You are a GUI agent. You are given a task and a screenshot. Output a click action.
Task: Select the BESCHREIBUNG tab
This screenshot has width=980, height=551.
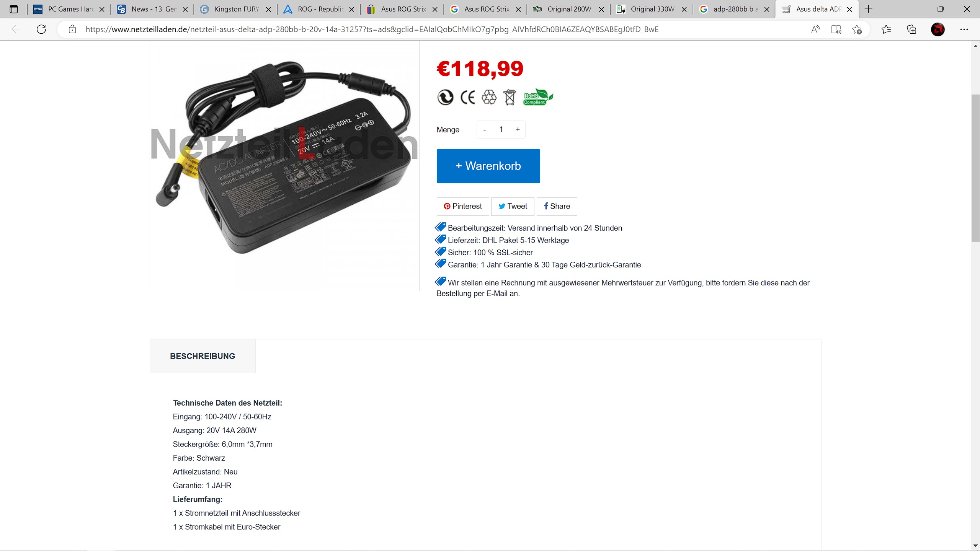203,356
